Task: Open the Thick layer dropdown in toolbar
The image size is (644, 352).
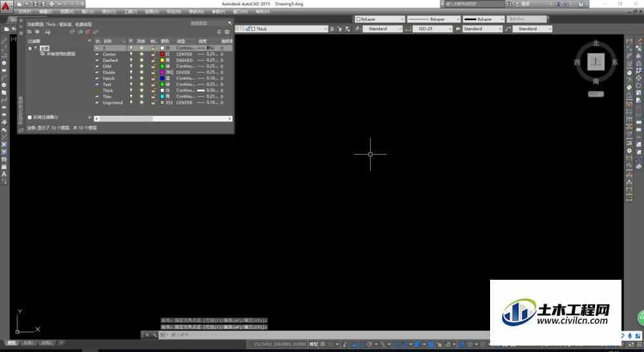Action: click(x=281, y=29)
